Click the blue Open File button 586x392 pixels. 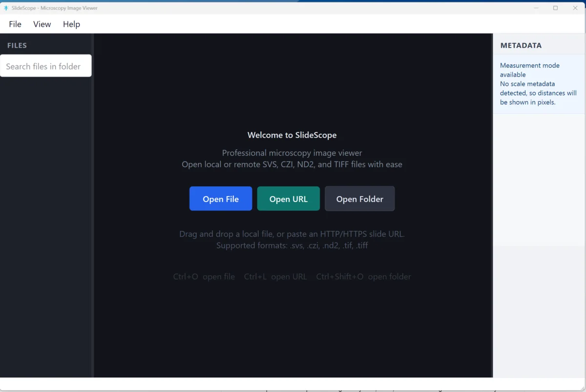[x=221, y=199]
